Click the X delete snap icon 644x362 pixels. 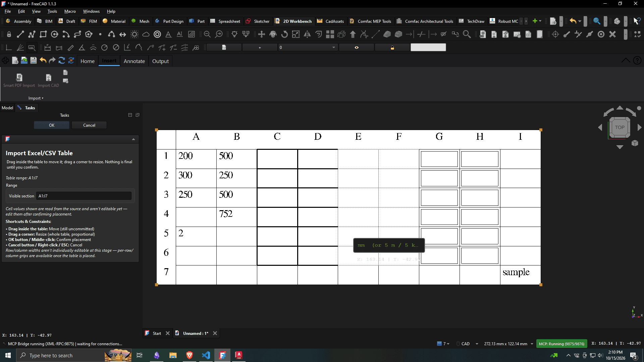click(x=612, y=34)
